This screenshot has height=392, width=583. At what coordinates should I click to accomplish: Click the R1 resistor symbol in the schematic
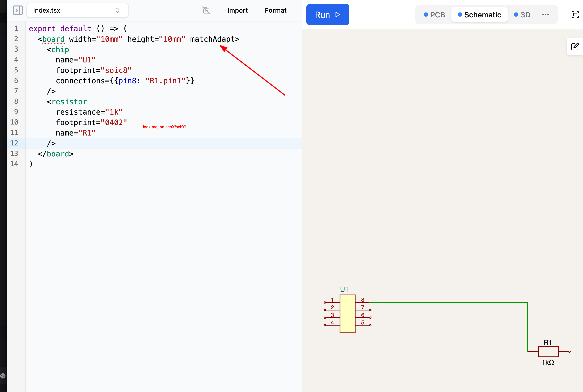click(x=548, y=352)
